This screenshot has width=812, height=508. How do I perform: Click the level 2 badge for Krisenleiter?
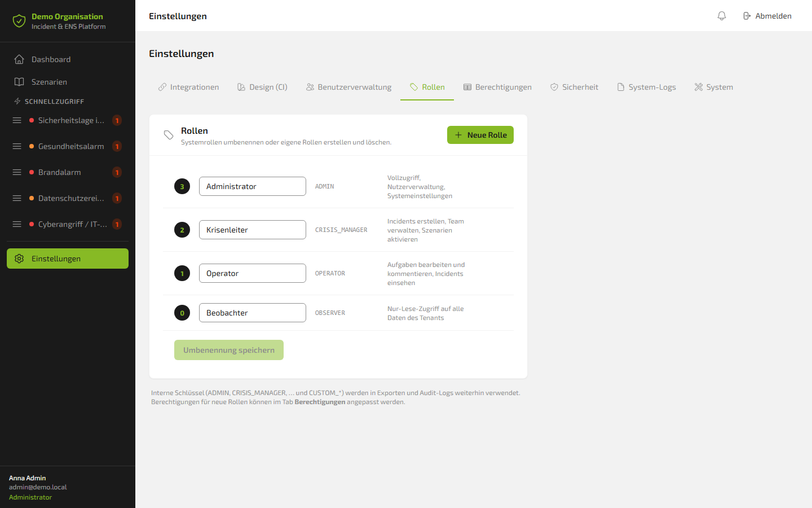click(182, 230)
